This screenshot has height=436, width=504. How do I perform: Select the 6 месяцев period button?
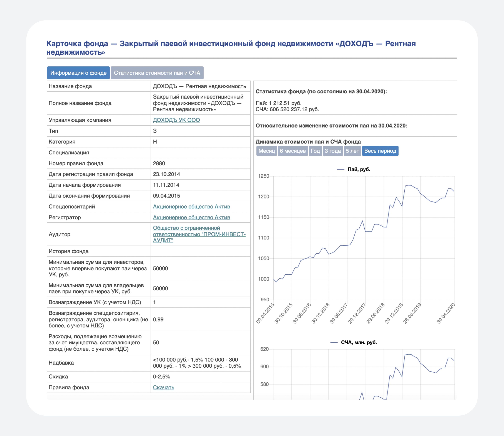[293, 151]
